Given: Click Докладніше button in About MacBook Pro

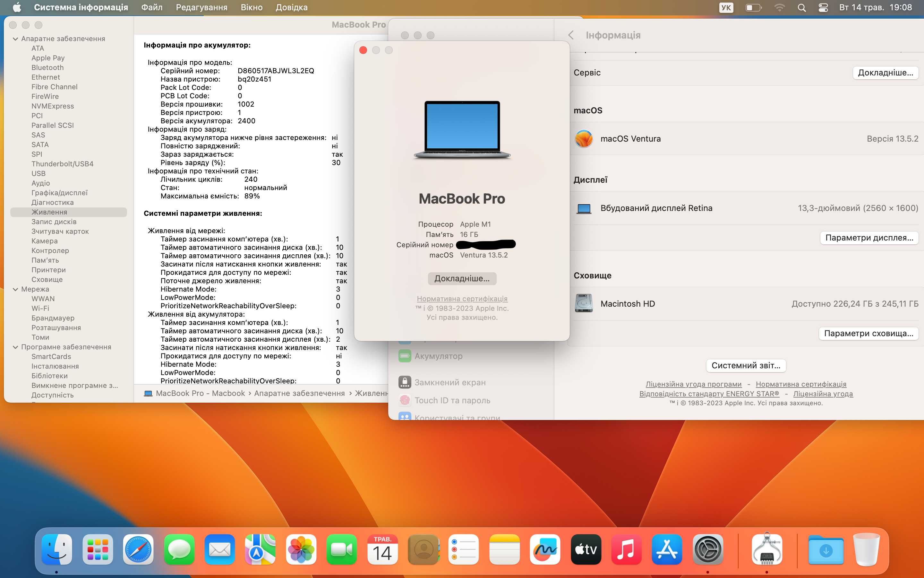Looking at the screenshot, I should pos(462,278).
